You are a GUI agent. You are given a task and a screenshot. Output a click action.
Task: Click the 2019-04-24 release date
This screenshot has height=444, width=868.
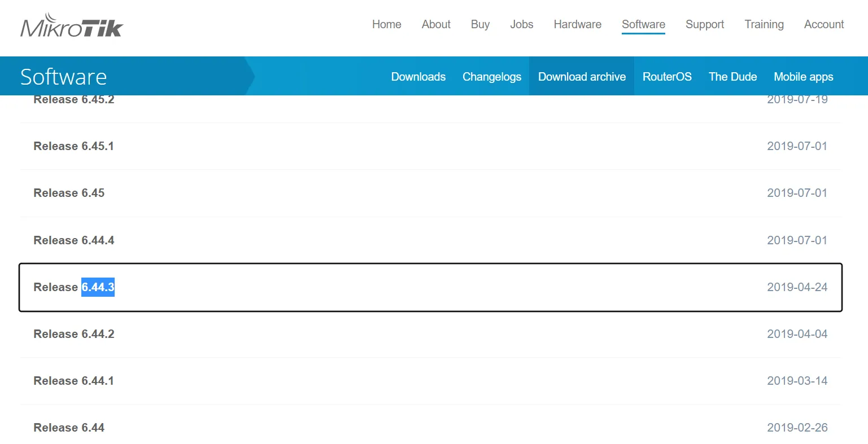(x=797, y=287)
